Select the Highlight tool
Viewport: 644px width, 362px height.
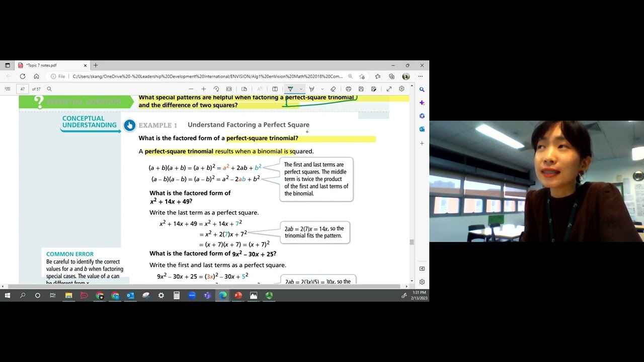pos(311,89)
